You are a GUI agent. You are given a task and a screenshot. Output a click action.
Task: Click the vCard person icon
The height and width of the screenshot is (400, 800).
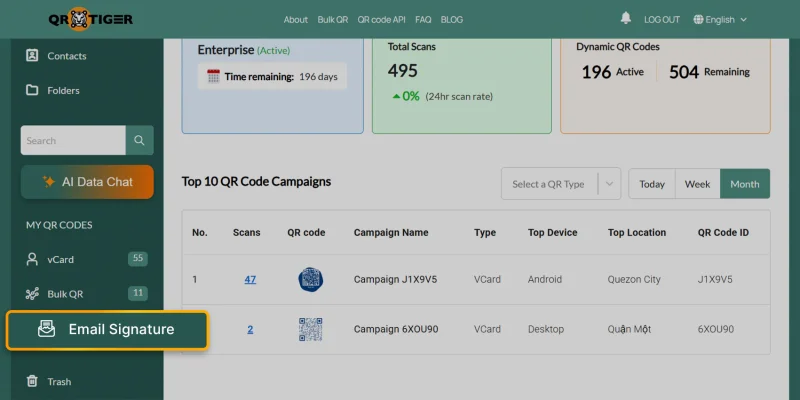click(x=32, y=259)
